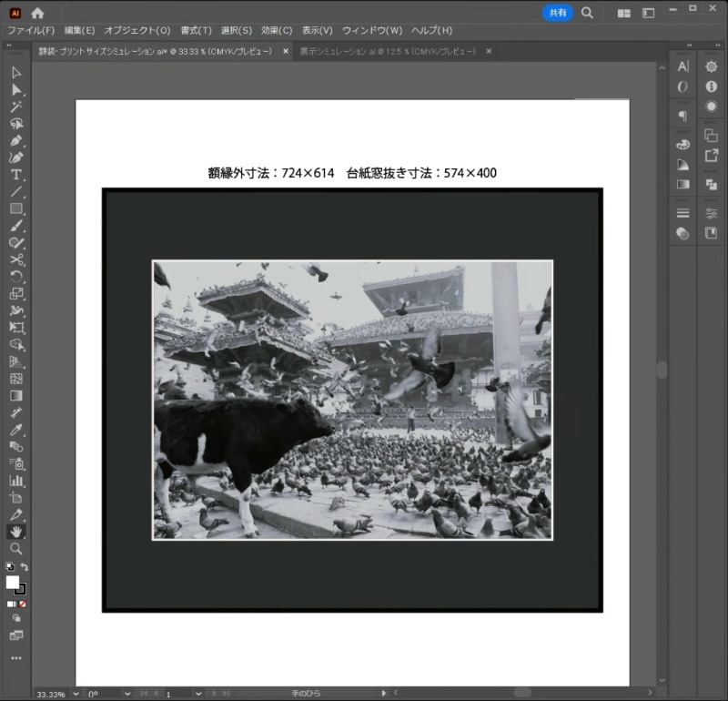Open the Character panel icon
This screenshot has height=701, width=728.
682,66
